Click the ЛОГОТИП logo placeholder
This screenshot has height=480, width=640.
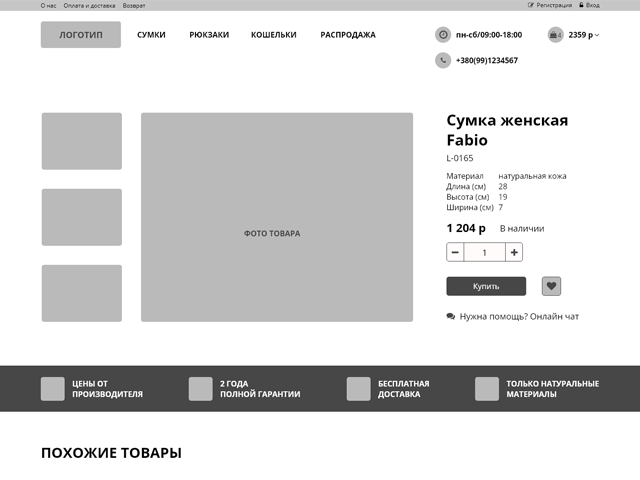click(x=81, y=35)
